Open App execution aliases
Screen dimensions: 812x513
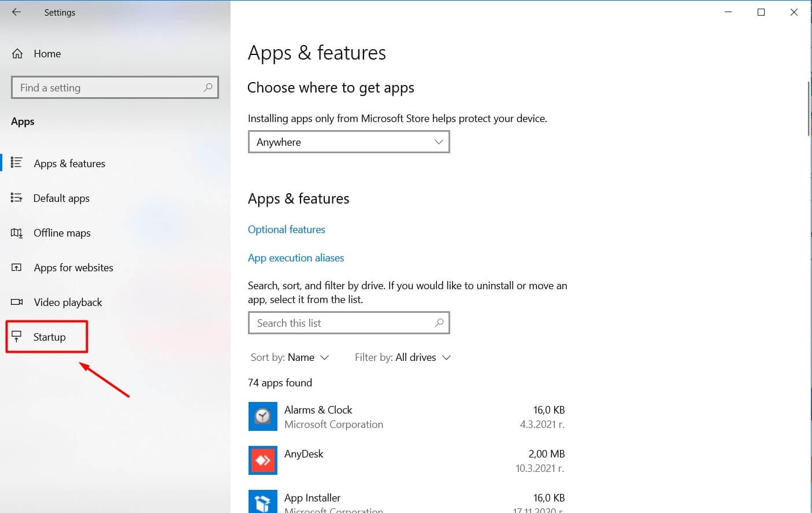pos(296,257)
